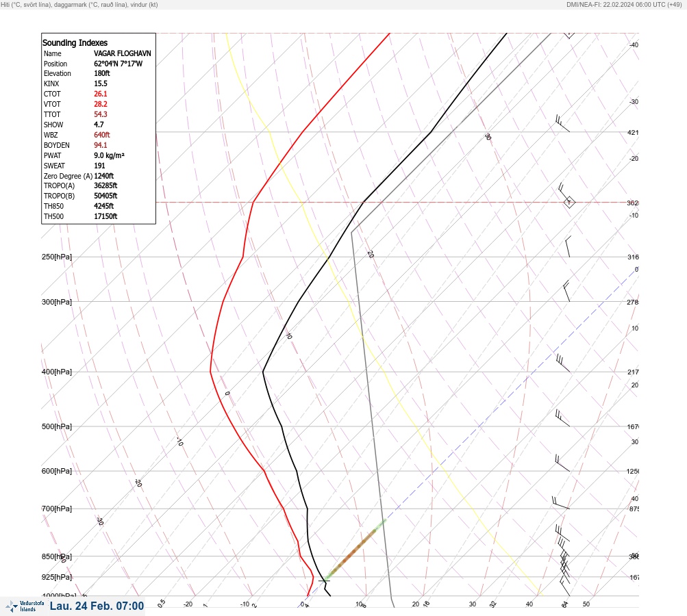Click the 'KINX' row label

pyautogui.click(x=51, y=84)
